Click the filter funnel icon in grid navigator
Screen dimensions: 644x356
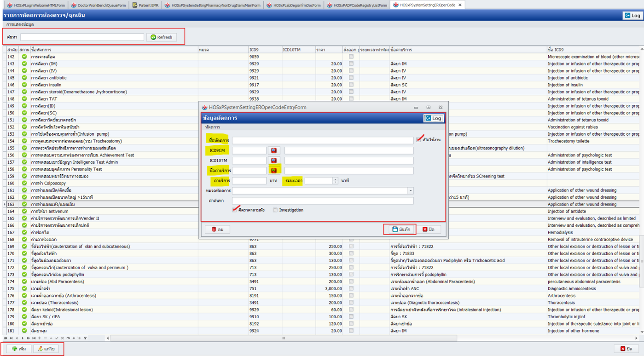pos(85,338)
